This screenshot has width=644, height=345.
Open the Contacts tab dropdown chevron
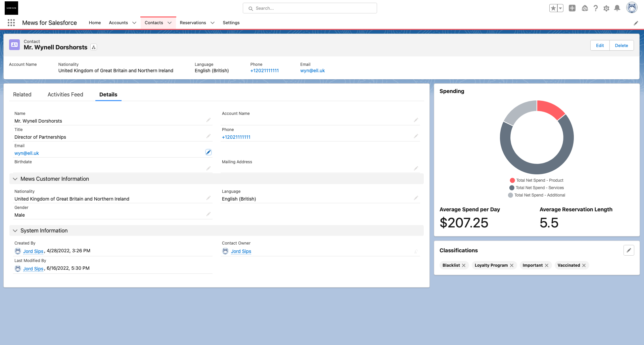[170, 23]
